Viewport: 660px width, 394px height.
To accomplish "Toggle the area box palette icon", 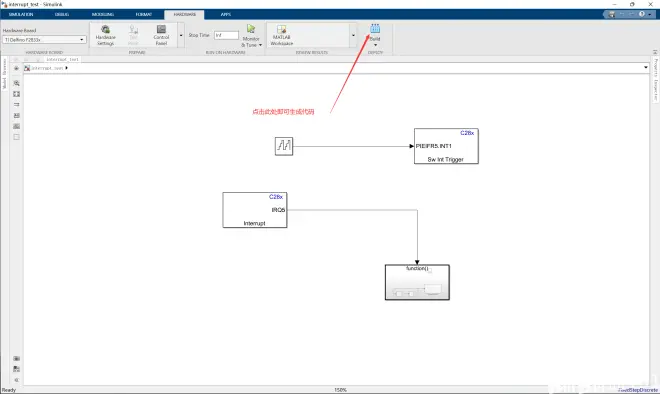I will 16,137.
